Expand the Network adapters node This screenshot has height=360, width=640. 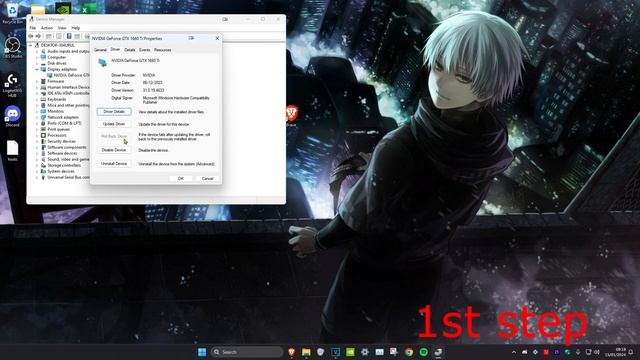37,117
